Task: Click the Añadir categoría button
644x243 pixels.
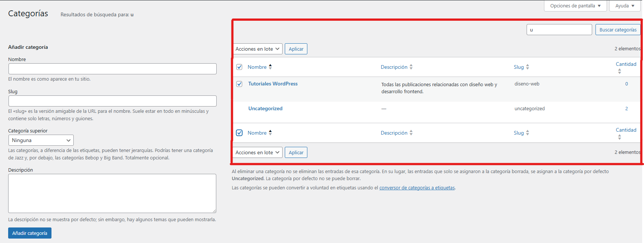Action: click(30, 233)
